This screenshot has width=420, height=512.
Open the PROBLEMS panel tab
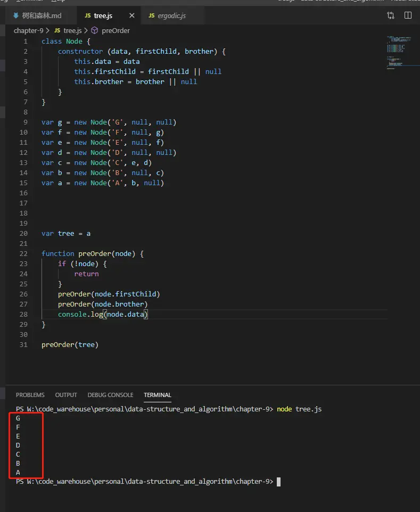point(30,395)
